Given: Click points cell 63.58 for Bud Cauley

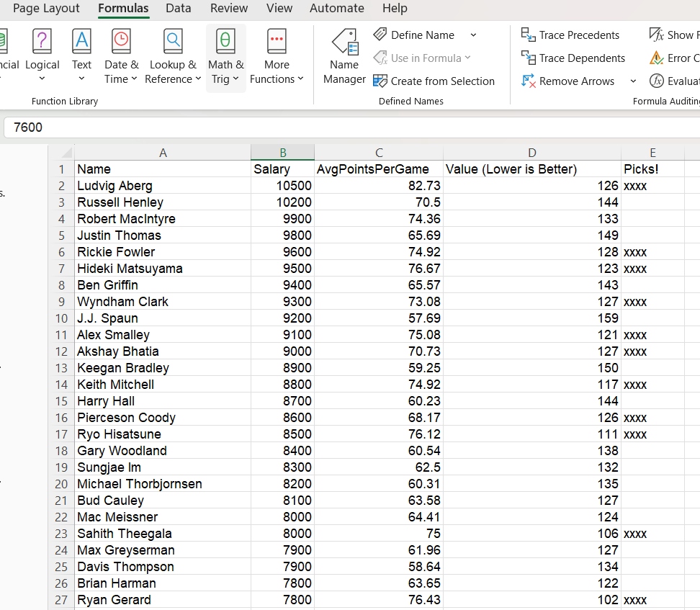Looking at the screenshot, I should pos(379,500).
